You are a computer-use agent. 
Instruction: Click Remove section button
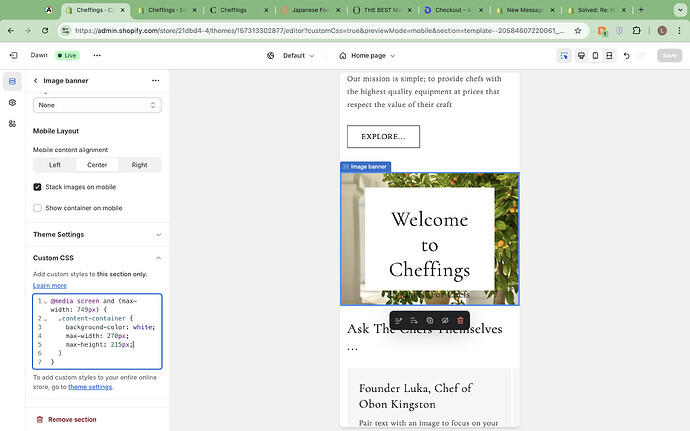point(66,420)
